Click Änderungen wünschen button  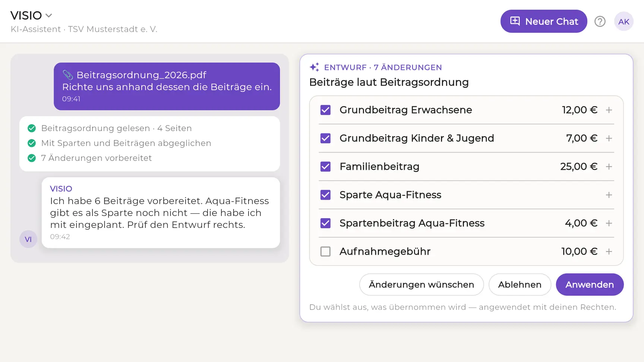pyautogui.click(x=422, y=285)
